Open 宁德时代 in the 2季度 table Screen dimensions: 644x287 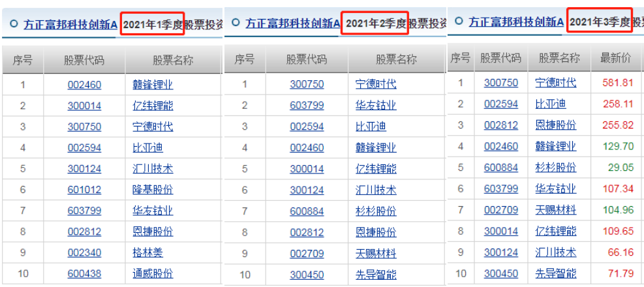point(376,84)
